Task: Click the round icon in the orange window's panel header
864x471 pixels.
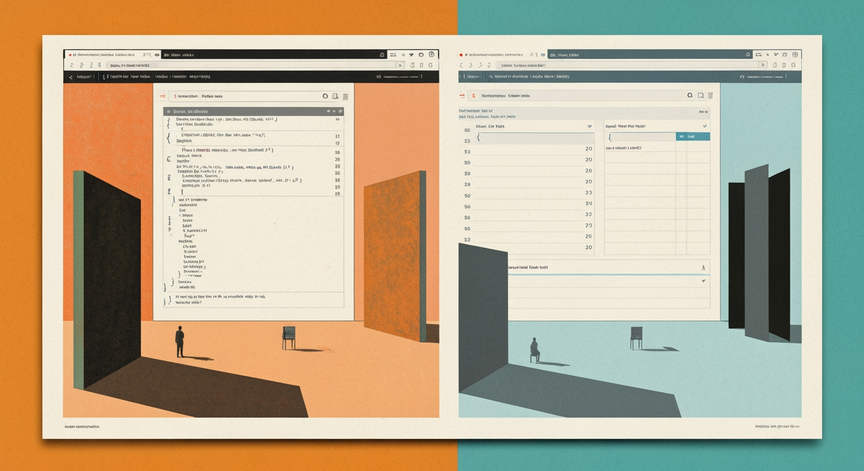Action: [x=325, y=96]
